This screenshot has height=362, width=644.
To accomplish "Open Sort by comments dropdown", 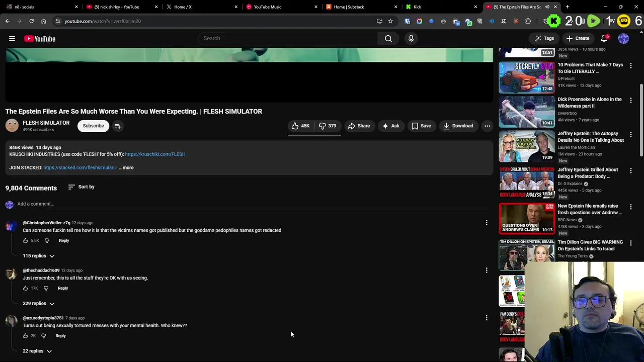I will click(81, 187).
